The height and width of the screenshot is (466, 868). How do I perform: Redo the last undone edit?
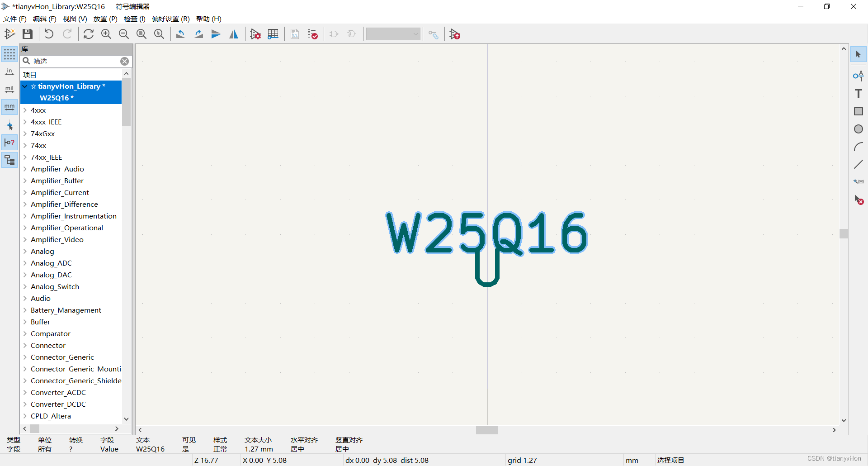point(67,34)
